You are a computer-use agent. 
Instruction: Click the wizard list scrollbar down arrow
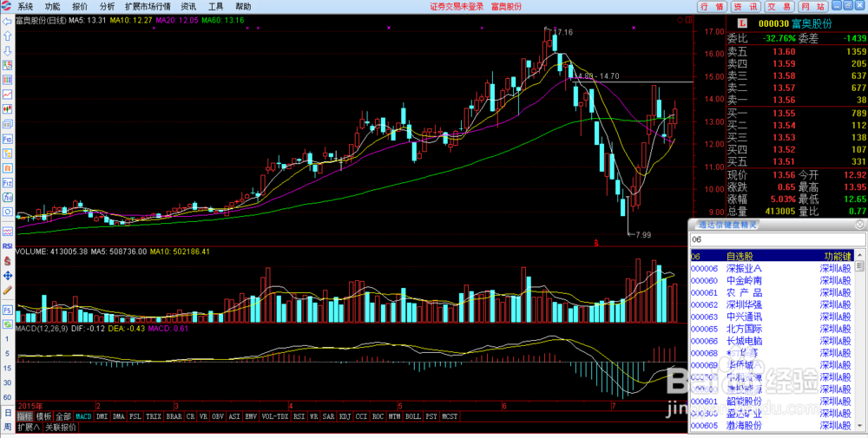pyautogui.click(x=860, y=427)
